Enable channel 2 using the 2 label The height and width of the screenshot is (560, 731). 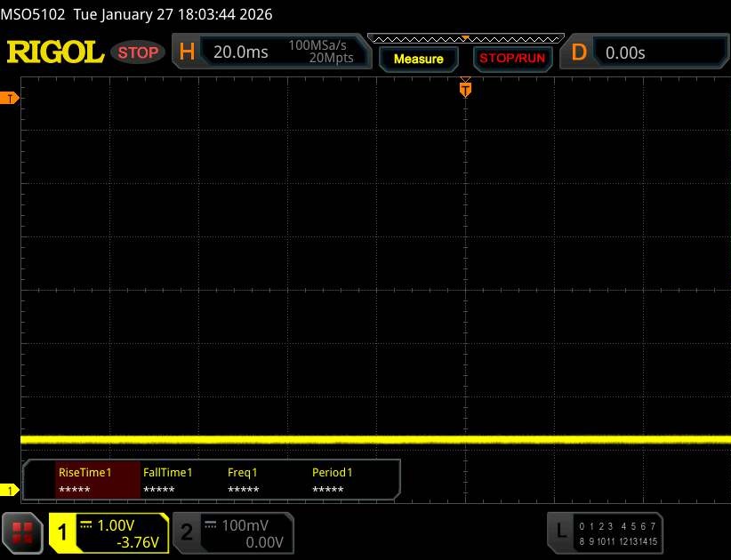(x=187, y=532)
